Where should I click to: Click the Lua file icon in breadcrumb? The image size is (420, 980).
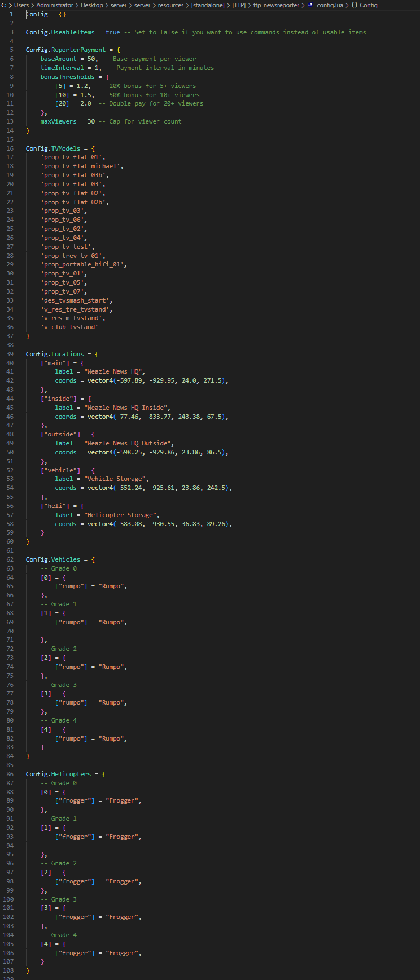point(310,5)
